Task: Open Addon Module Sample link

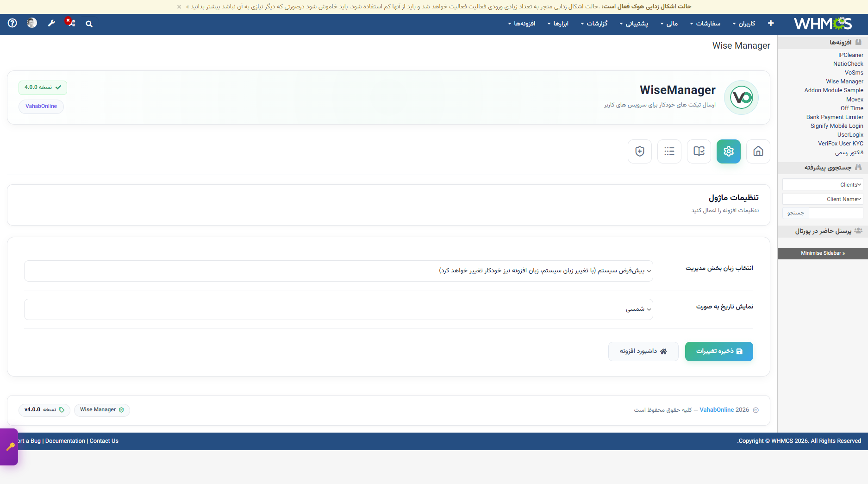Action: coord(834,90)
